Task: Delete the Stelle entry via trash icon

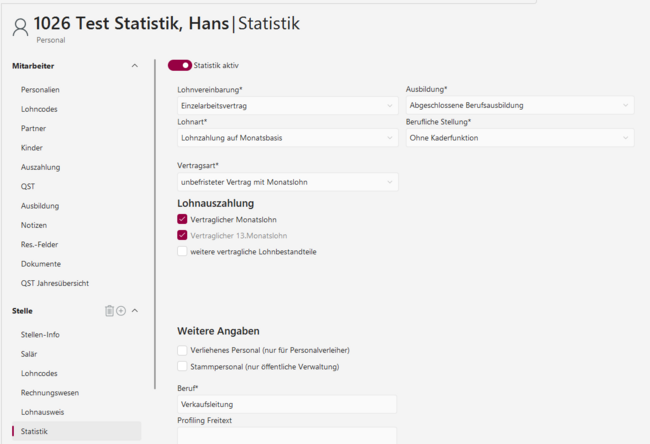Action: point(109,311)
